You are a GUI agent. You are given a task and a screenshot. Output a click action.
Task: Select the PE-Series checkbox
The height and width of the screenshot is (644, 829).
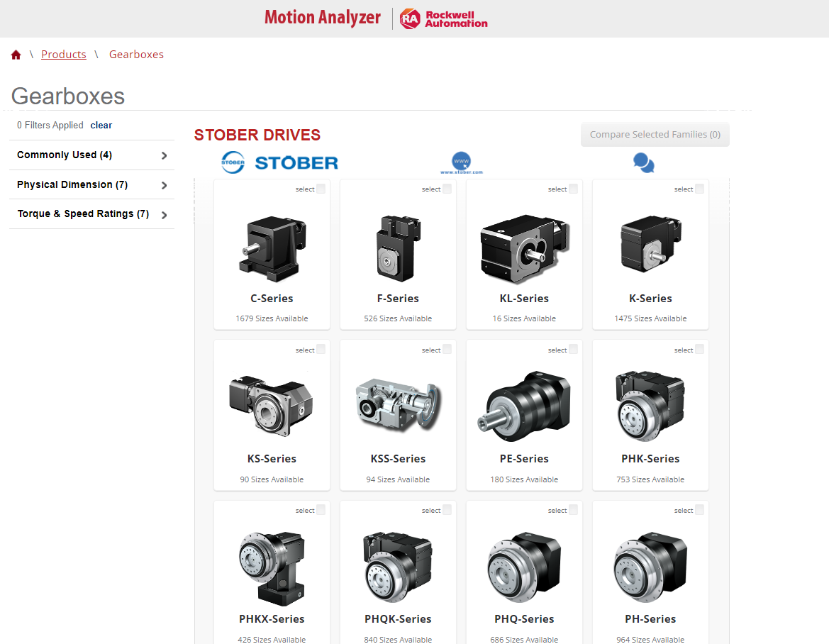pos(572,349)
